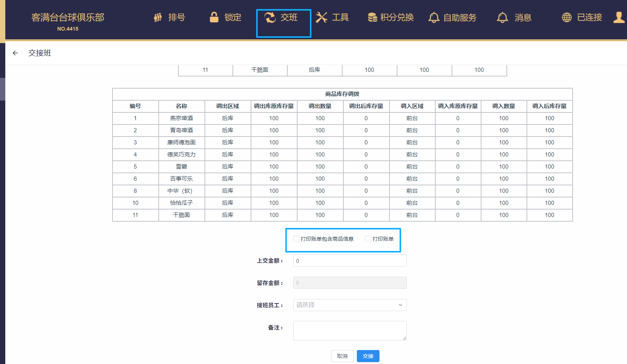Screen dimensions: 627x364
Task: Click the 锁定 lock icon
Action: (214, 17)
